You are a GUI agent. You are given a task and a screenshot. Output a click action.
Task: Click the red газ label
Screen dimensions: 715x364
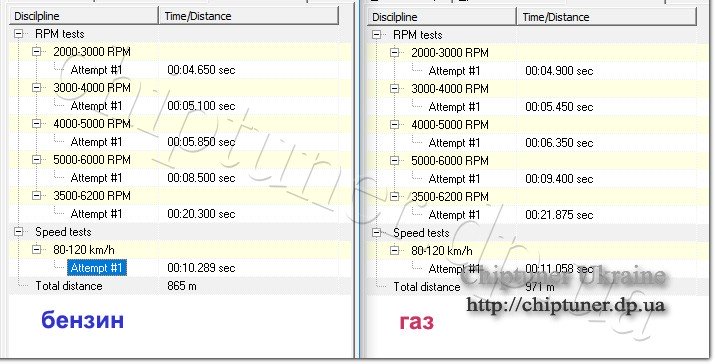417,322
